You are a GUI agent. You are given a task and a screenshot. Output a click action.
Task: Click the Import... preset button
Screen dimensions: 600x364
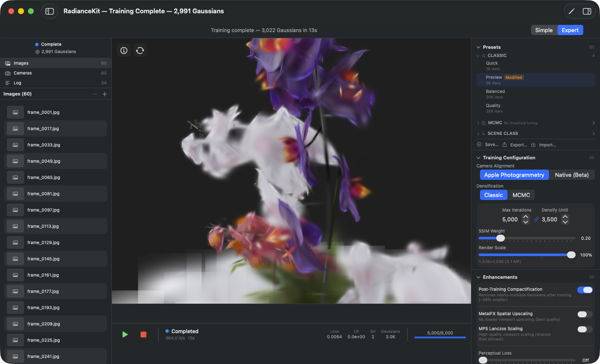click(x=543, y=145)
